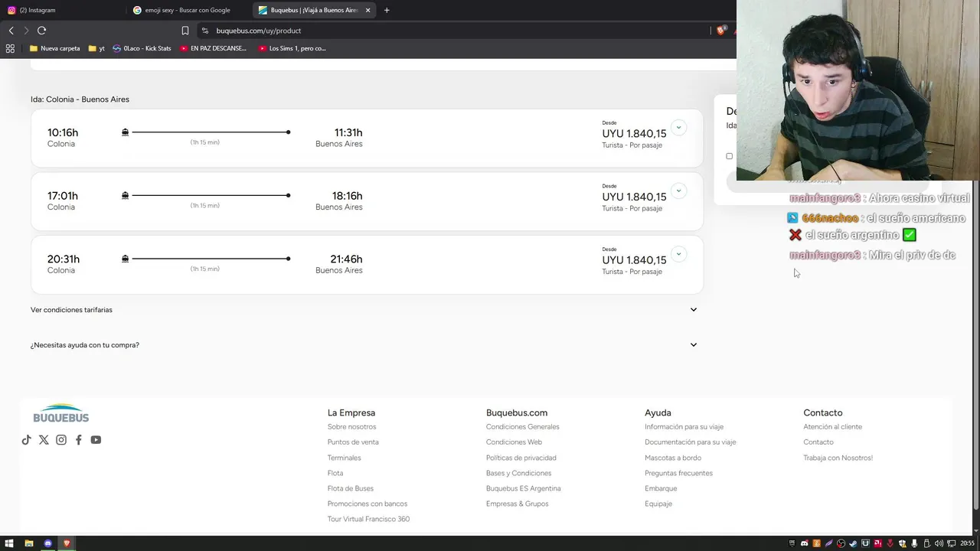Open Puntos de venta link

tap(353, 442)
